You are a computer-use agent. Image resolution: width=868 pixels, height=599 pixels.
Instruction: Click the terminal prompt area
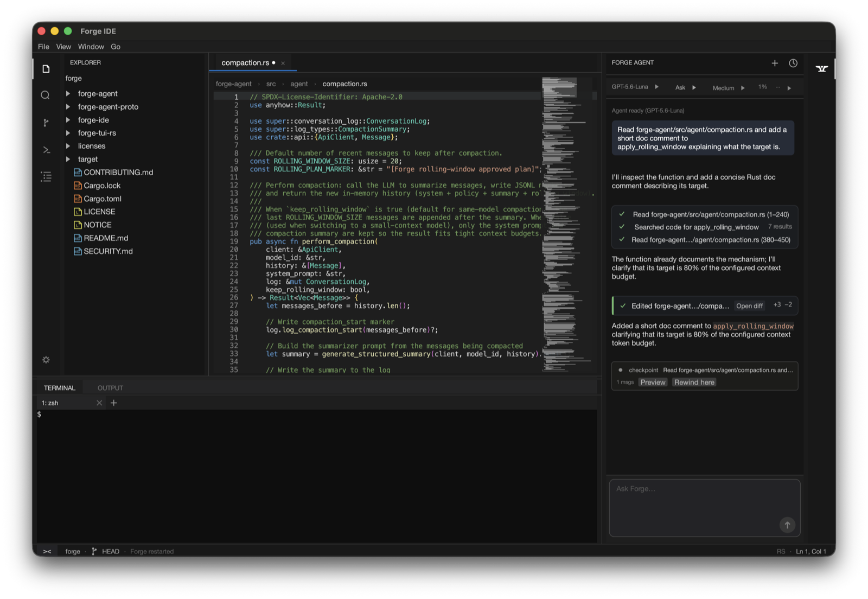click(317, 475)
